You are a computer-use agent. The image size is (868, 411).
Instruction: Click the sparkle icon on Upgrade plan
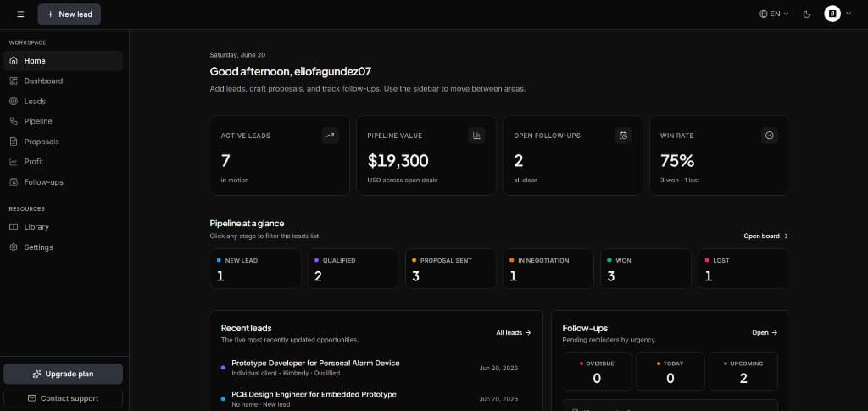(37, 375)
